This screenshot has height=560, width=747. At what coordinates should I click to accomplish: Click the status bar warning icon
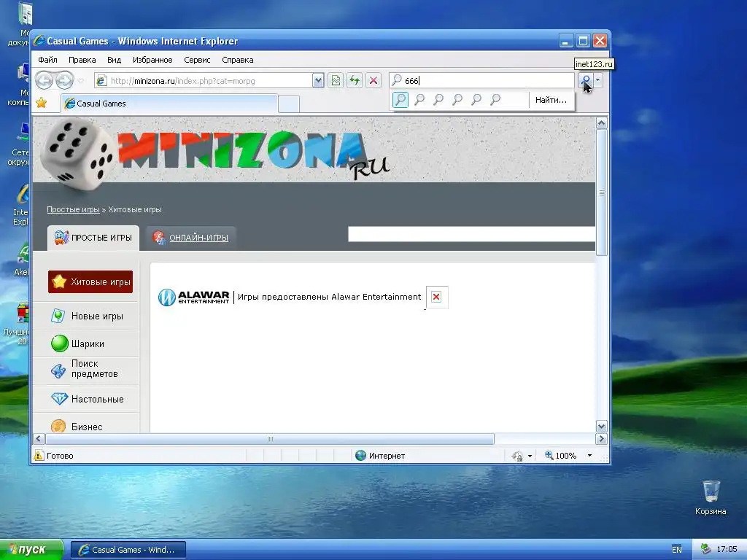[39, 456]
